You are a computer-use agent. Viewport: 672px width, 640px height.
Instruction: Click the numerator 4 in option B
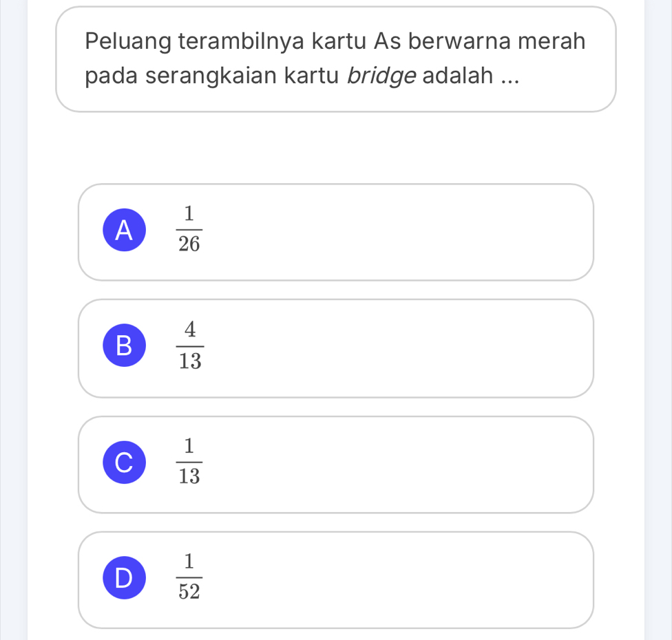point(190,330)
